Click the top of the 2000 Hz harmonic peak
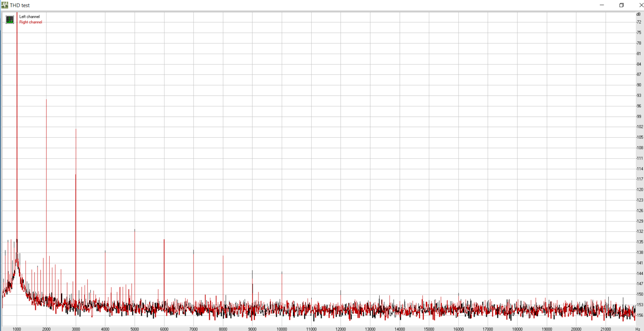644x331 pixels. coord(46,100)
